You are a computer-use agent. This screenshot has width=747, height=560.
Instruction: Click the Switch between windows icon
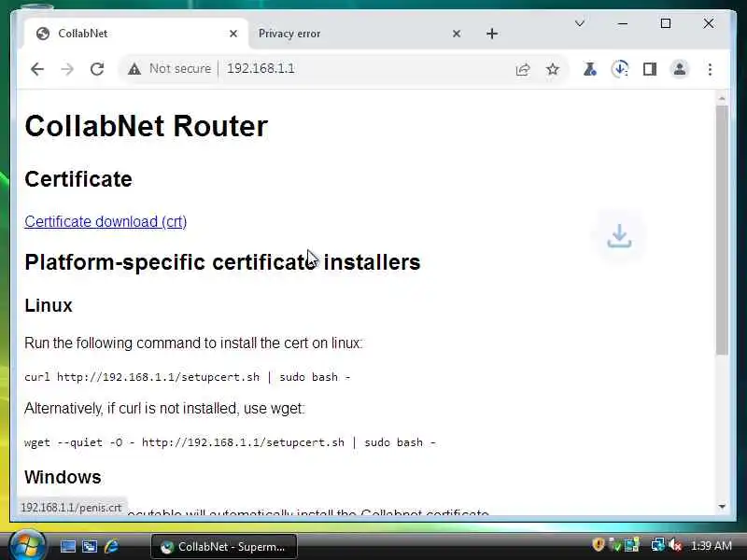(x=90, y=546)
